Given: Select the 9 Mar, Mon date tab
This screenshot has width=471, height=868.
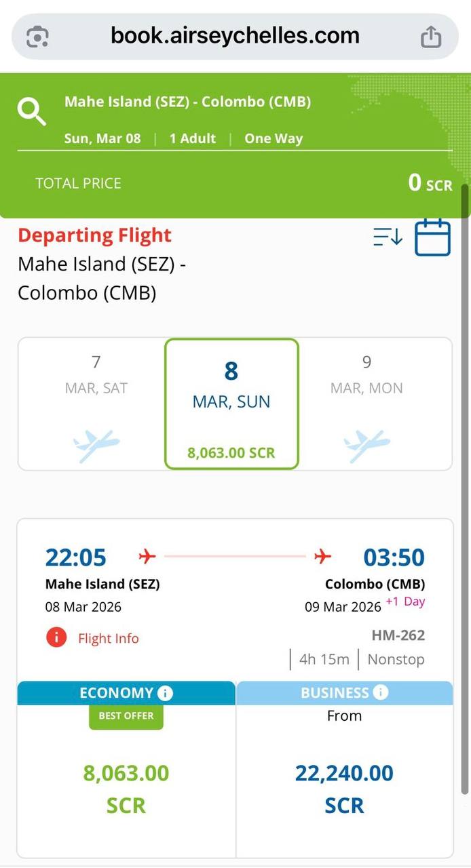Looking at the screenshot, I should click(366, 403).
